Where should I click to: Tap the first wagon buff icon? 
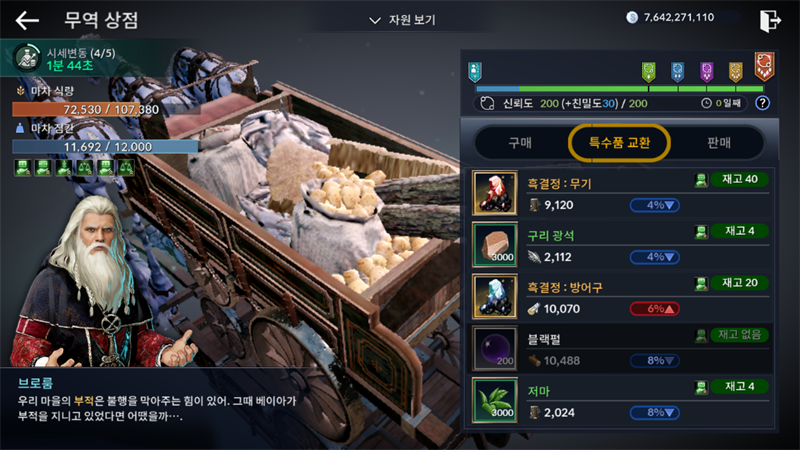tap(22, 167)
